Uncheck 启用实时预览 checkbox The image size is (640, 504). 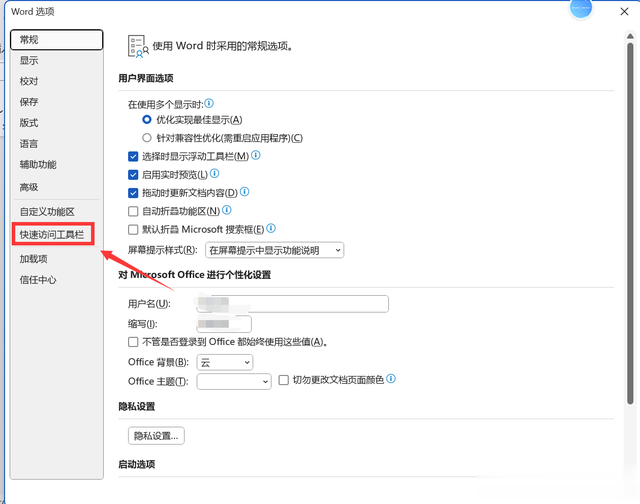[x=133, y=175]
